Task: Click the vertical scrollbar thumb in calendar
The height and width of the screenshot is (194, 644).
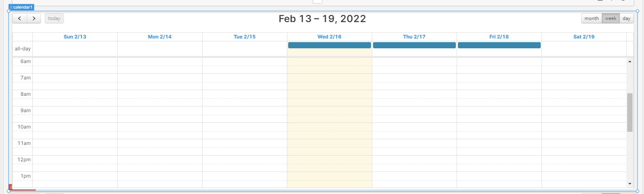Action: 630,113
